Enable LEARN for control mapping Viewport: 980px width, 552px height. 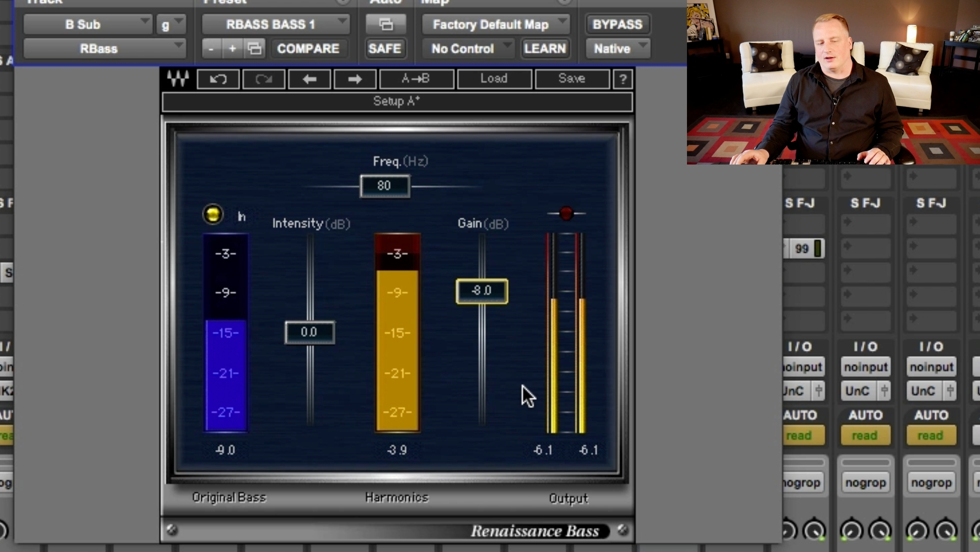tap(545, 49)
